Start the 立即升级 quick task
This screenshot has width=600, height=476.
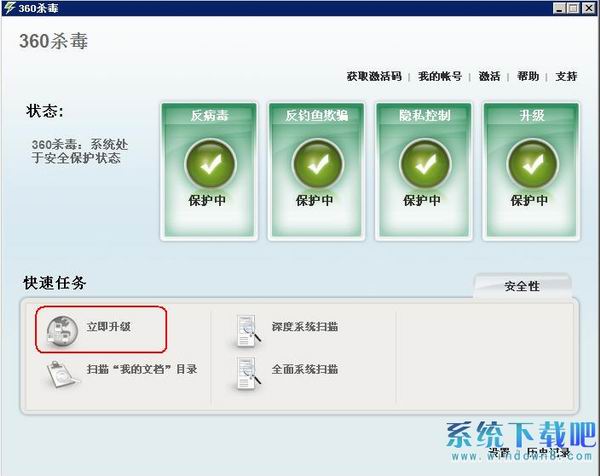[x=109, y=327]
